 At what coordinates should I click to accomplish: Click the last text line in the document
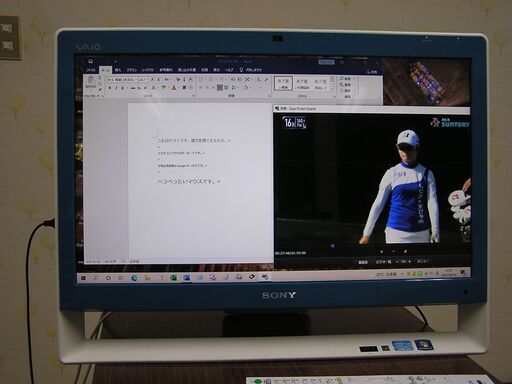[187, 182]
